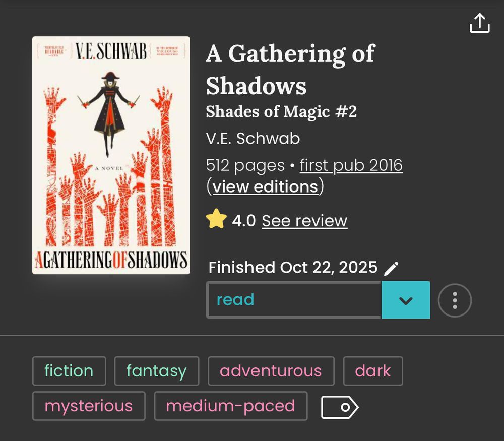Click the share icon at top right
This screenshot has height=441, width=504.
click(x=480, y=23)
